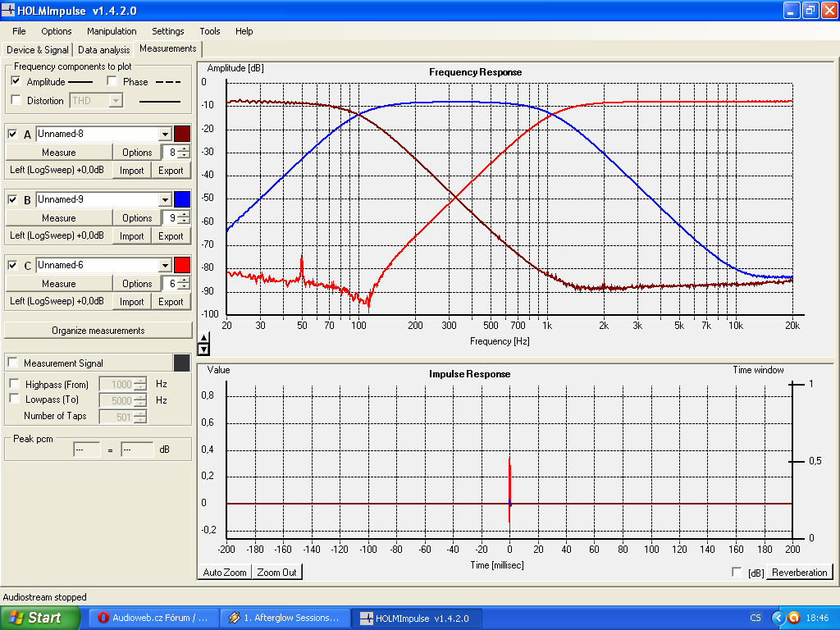This screenshot has width=840, height=630.
Task: Open the THD distortion type dropdown
Action: point(116,100)
